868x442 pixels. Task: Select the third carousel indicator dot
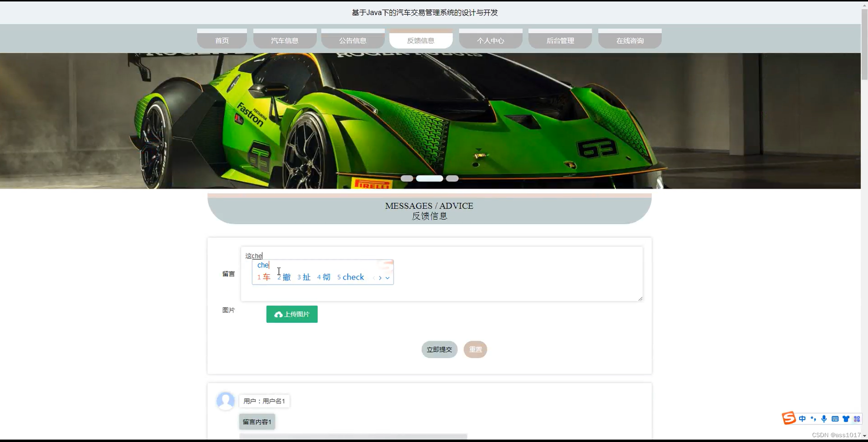(x=452, y=178)
